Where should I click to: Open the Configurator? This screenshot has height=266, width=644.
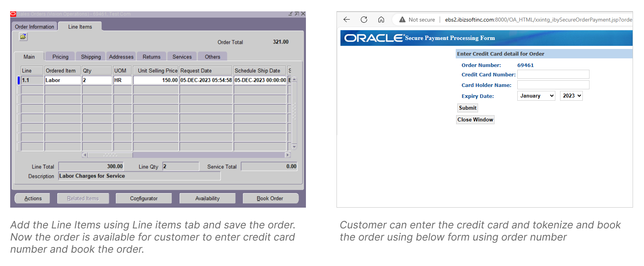click(x=144, y=198)
